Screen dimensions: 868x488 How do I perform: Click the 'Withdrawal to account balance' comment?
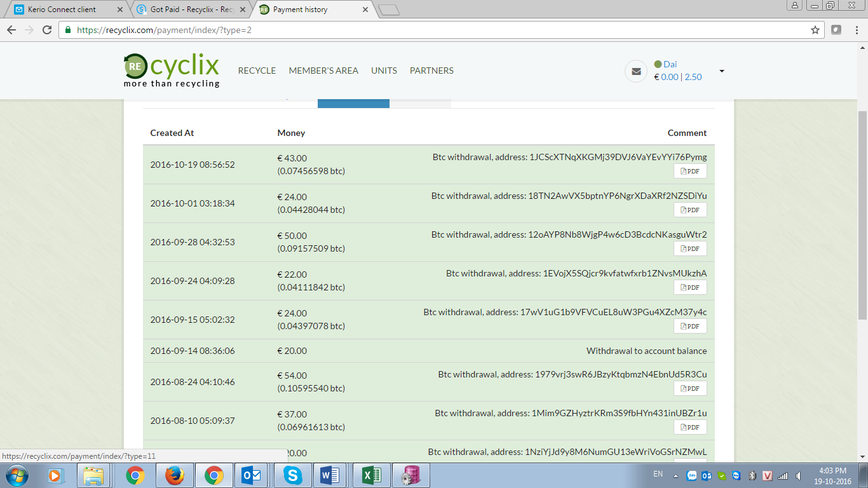[x=646, y=351]
